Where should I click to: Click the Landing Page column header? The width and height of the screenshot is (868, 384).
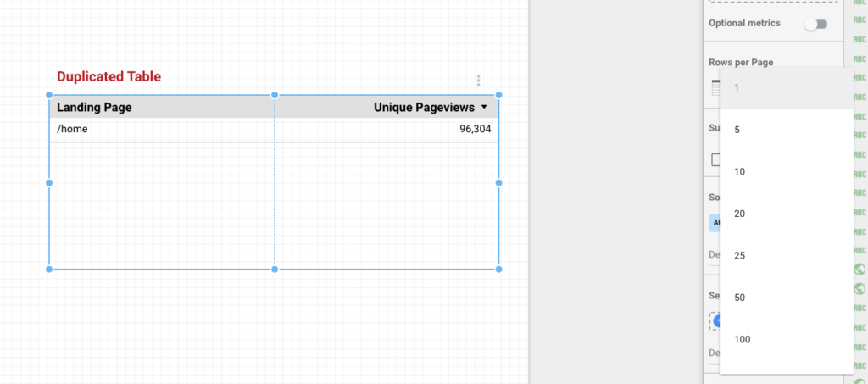pos(94,108)
